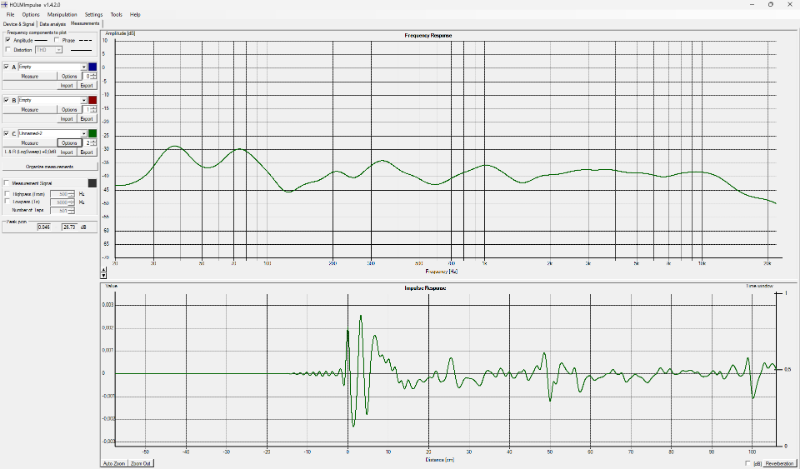
Task: Open Options for slot C
Action: coord(69,143)
